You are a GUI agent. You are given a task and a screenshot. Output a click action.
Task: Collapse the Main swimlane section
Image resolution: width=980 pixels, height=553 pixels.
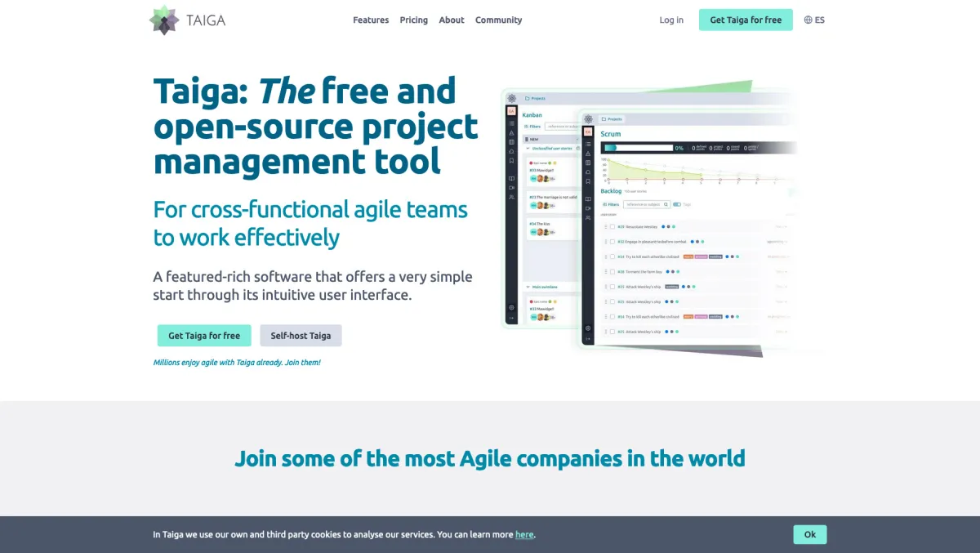(x=528, y=287)
